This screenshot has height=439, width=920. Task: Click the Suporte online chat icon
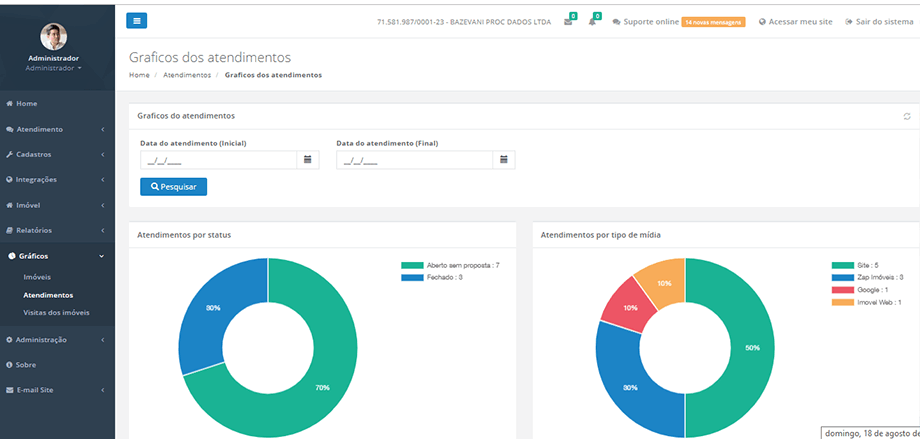click(616, 22)
